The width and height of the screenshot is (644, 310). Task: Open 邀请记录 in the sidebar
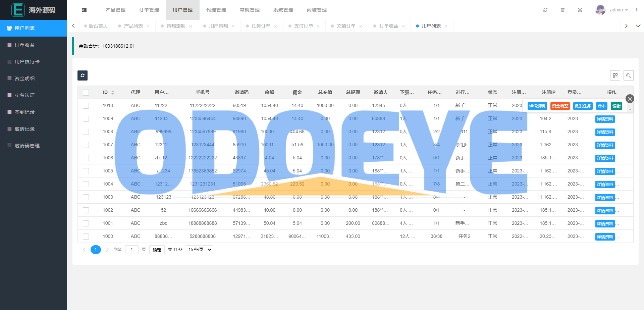34,129
